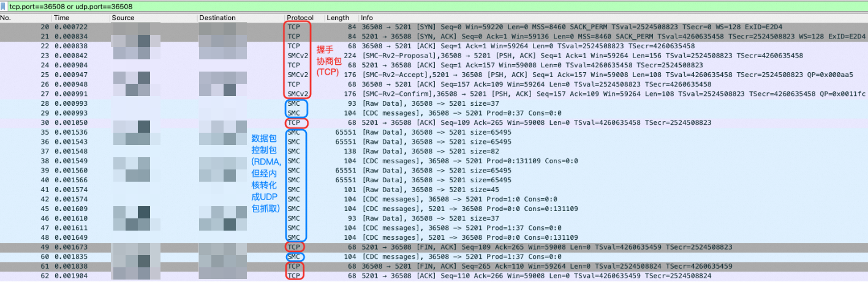Select packet 40 at time 0.001566
The image size is (868, 282).
coord(434,180)
